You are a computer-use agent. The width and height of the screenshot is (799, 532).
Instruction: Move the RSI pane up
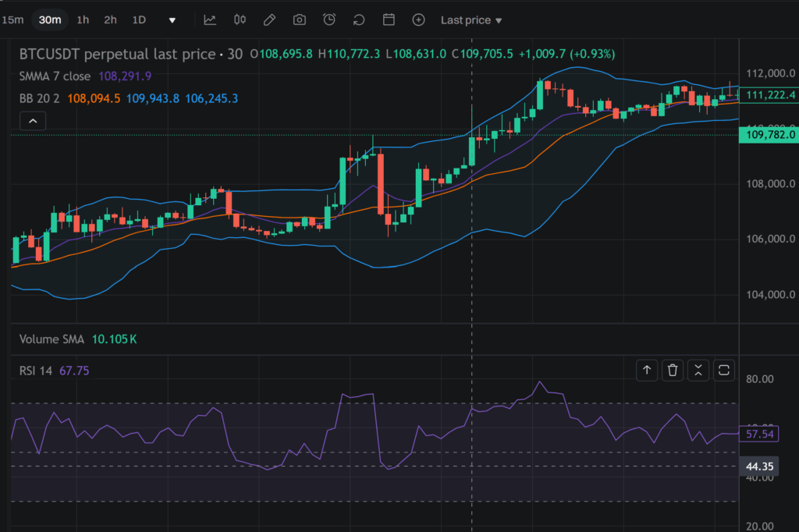coord(647,371)
